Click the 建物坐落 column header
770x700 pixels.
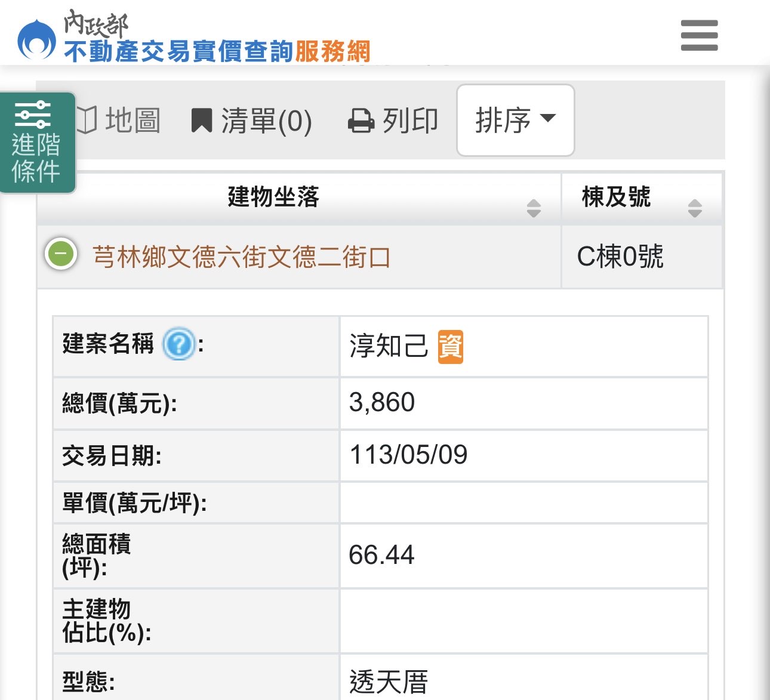(x=273, y=197)
